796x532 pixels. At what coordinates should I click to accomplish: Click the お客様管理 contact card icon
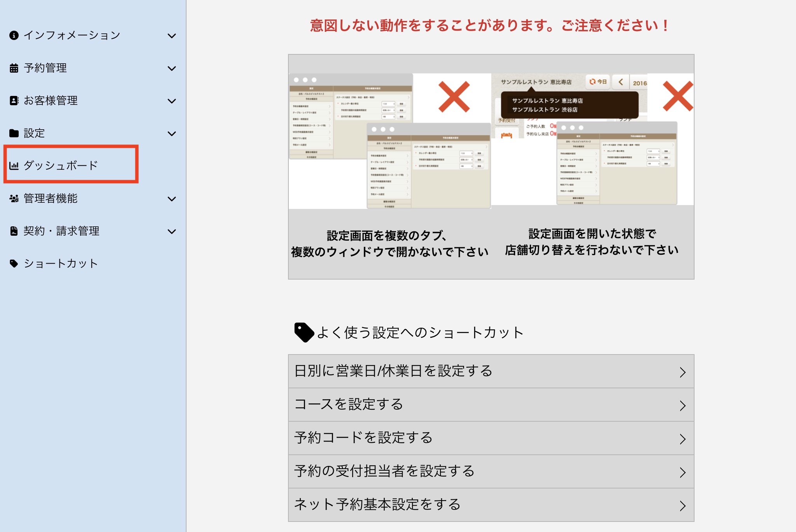point(14,101)
